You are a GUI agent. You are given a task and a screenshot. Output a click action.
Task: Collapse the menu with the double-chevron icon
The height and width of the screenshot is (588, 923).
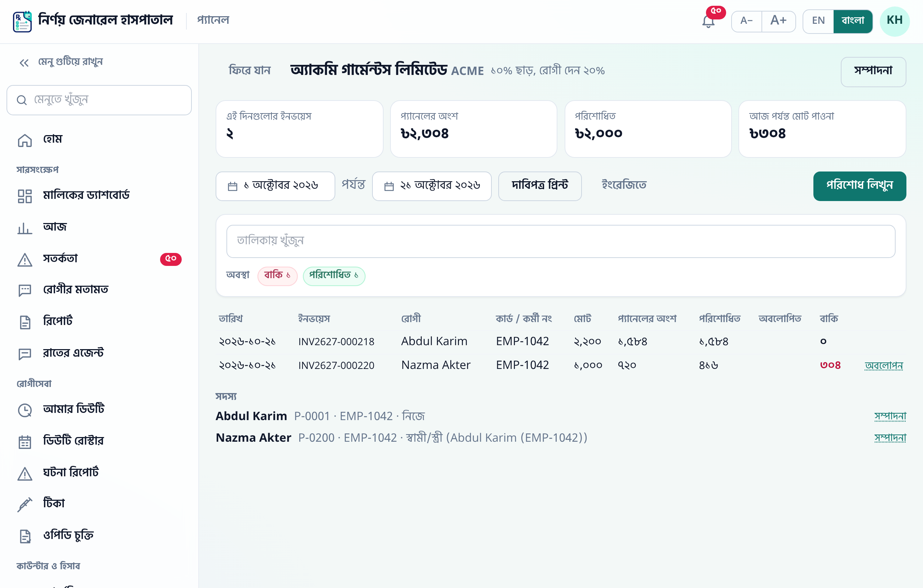point(24,62)
